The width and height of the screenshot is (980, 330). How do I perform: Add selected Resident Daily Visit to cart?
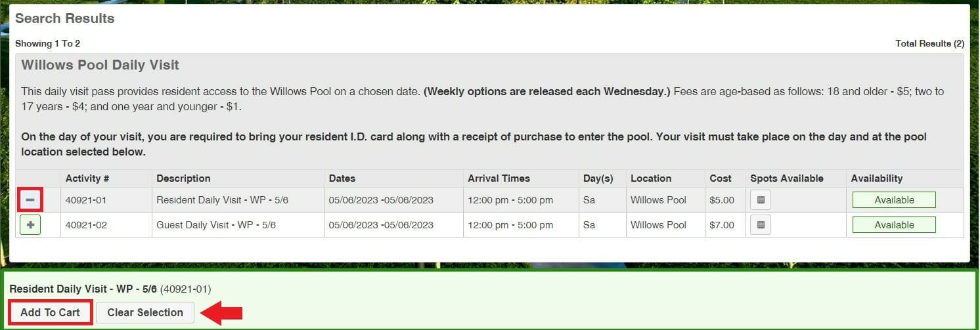click(x=50, y=312)
